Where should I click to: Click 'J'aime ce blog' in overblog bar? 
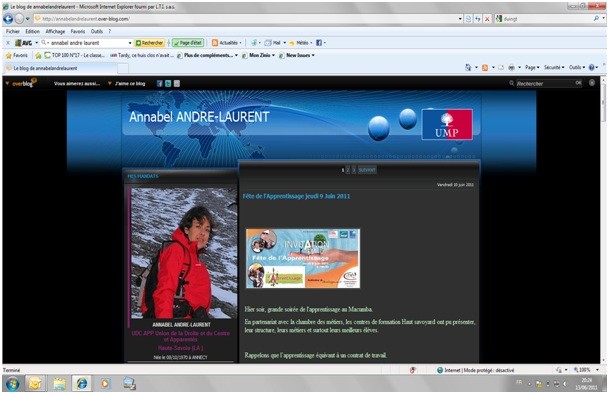[x=130, y=84]
